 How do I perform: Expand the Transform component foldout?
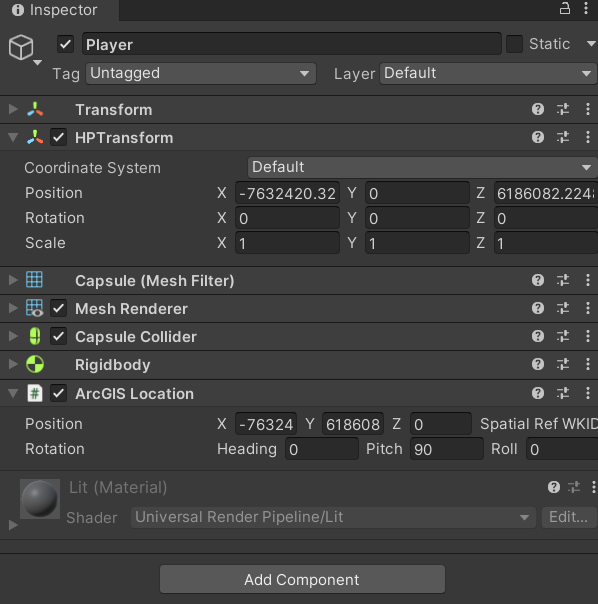13,109
